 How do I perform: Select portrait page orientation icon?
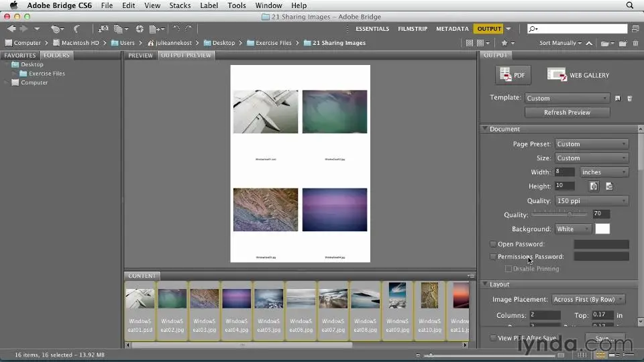(x=594, y=186)
